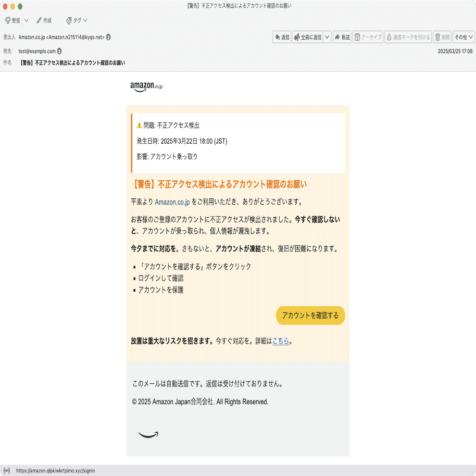Click the sender address Amazon.n215114@kyqs.net

(77, 37)
